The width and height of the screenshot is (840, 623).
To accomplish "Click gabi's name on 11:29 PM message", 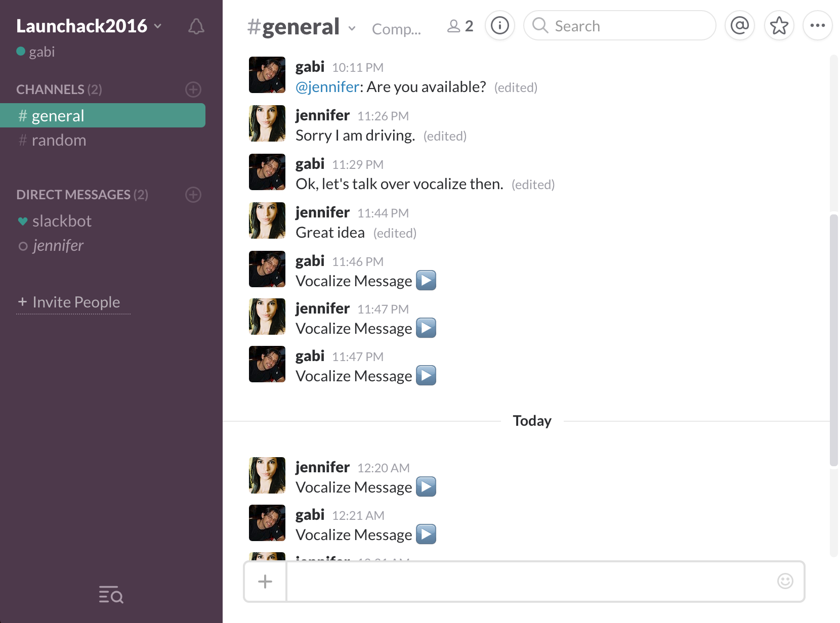I will pyautogui.click(x=310, y=164).
